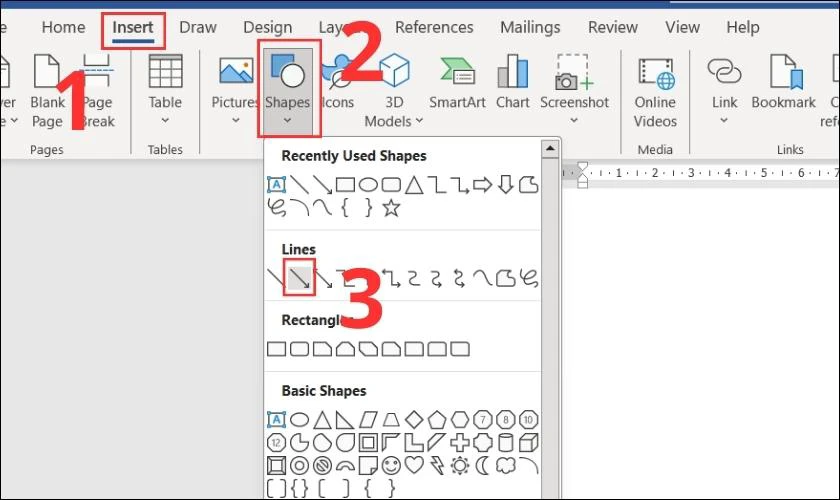Insert the Cube basic shape
This screenshot has height=500, width=840.
coord(528,443)
